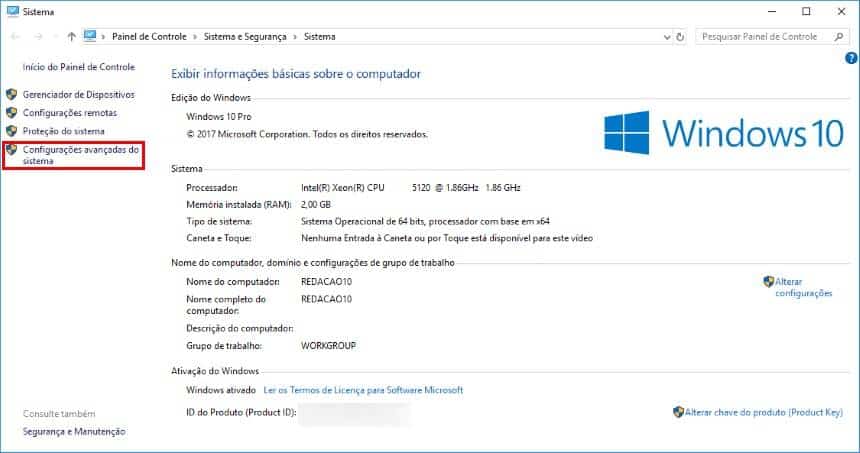Open the address bar history dropdown
860x453 pixels.
point(667,37)
